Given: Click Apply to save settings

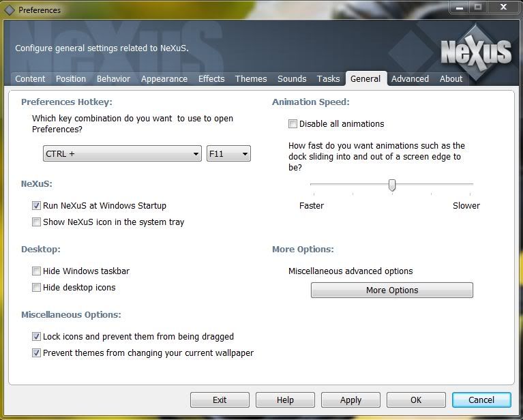Looking at the screenshot, I should click(x=350, y=400).
